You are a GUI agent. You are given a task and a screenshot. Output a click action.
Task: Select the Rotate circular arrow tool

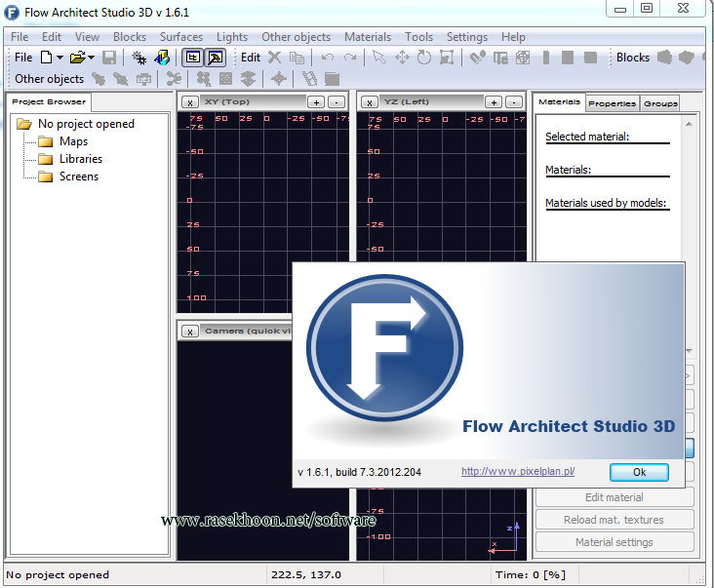[424, 58]
